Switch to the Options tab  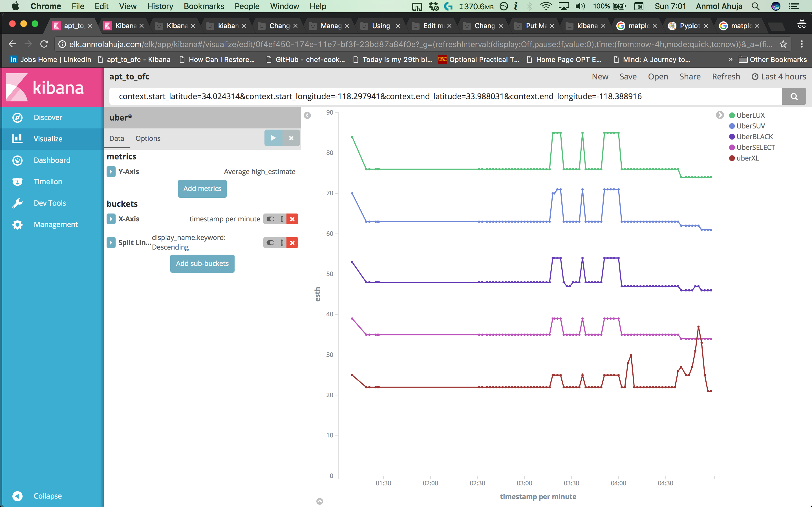148,139
